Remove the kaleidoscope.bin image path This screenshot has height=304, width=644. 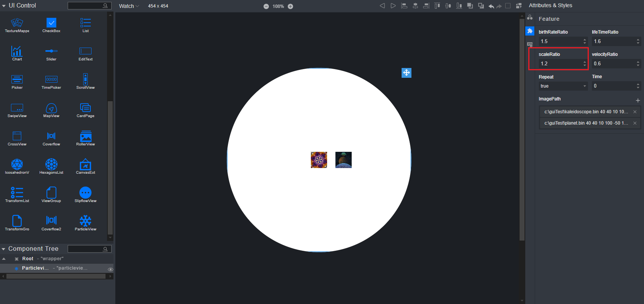(635, 112)
